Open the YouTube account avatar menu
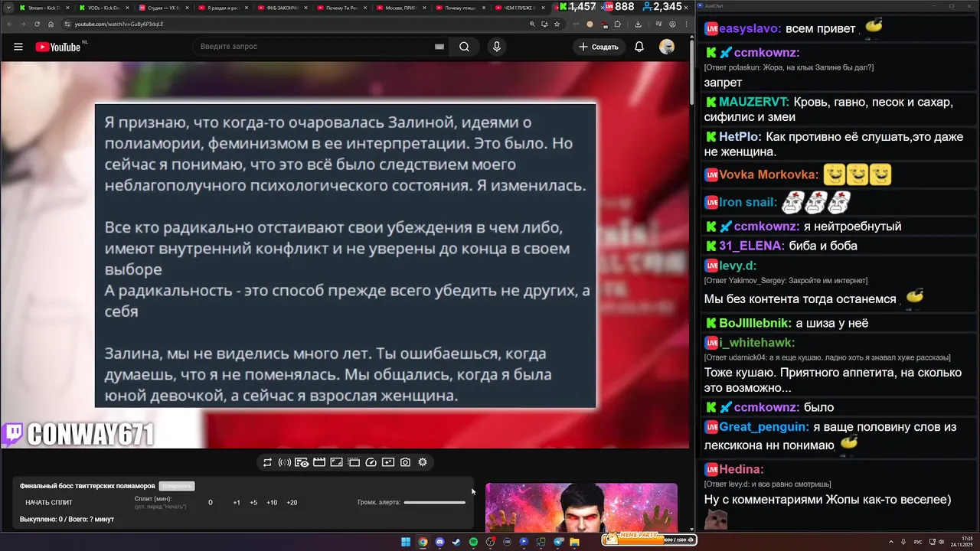This screenshot has width=980, height=551. (x=667, y=47)
